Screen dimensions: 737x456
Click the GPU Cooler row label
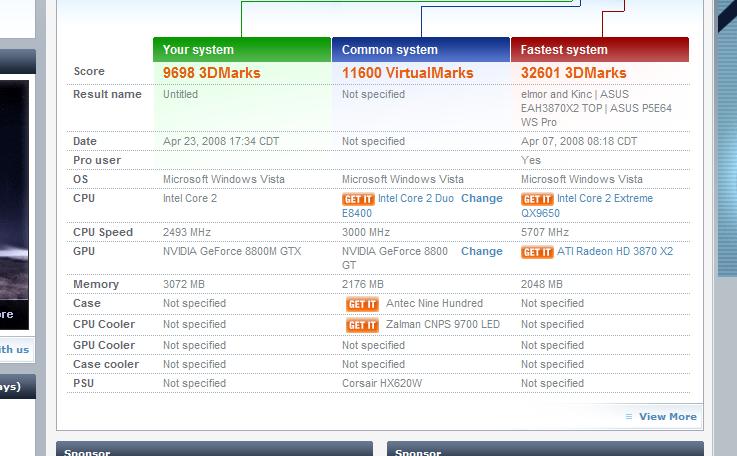tap(104, 345)
